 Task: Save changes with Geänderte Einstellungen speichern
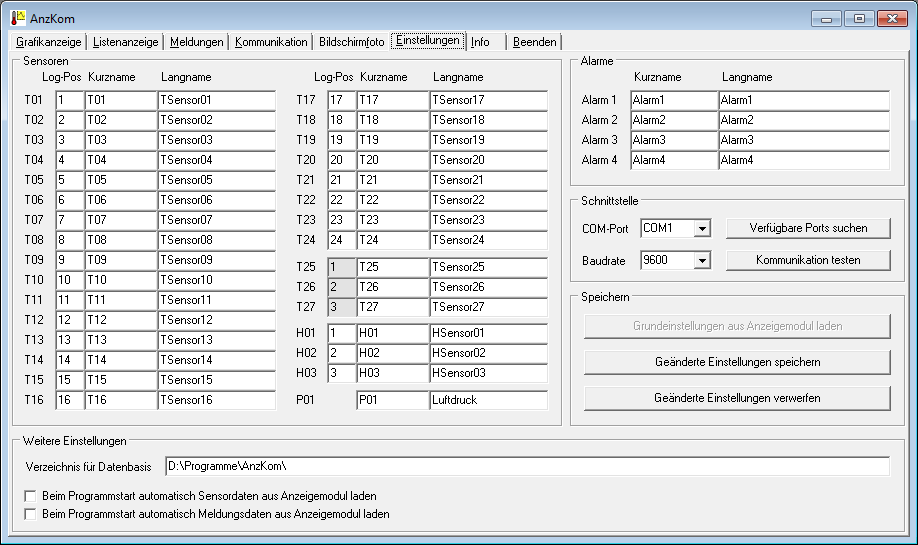click(x=737, y=361)
